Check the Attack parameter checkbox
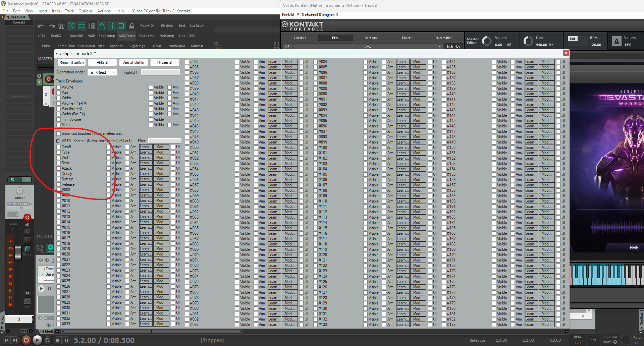 click(59, 168)
